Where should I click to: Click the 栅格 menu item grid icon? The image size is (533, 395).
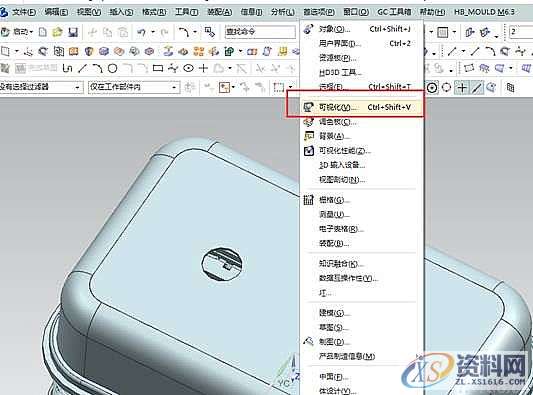tap(308, 200)
